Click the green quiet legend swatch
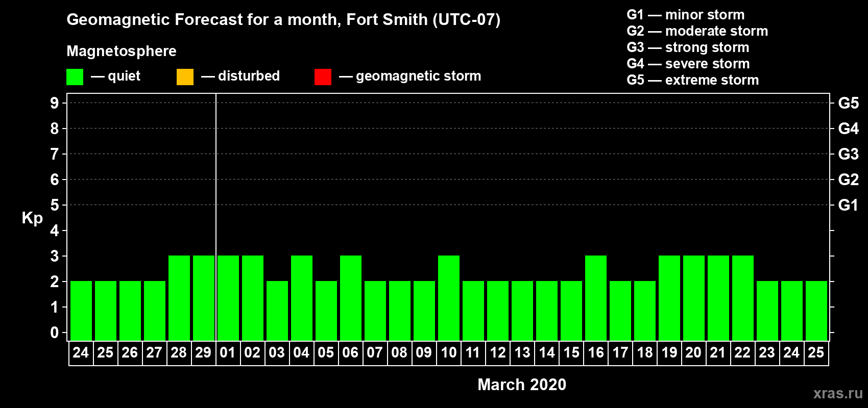Image resolution: width=868 pixels, height=408 pixels. [x=75, y=77]
